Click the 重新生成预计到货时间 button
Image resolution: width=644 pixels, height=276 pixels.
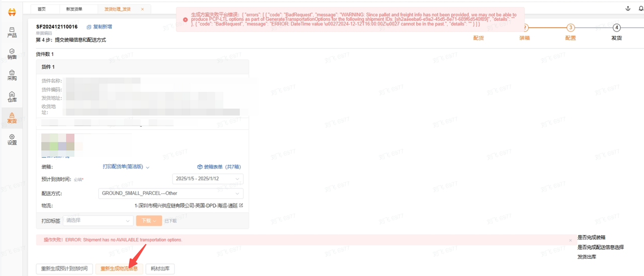(65, 268)
